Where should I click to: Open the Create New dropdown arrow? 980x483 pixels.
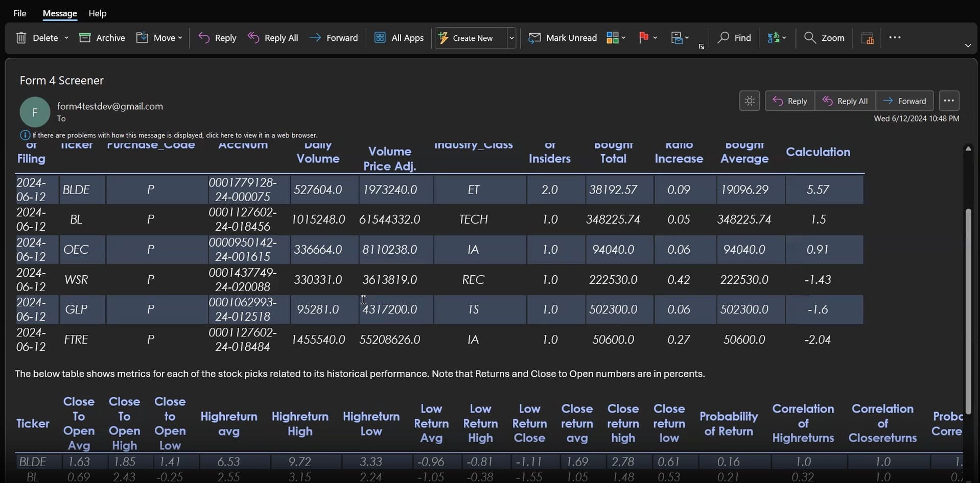511,38
